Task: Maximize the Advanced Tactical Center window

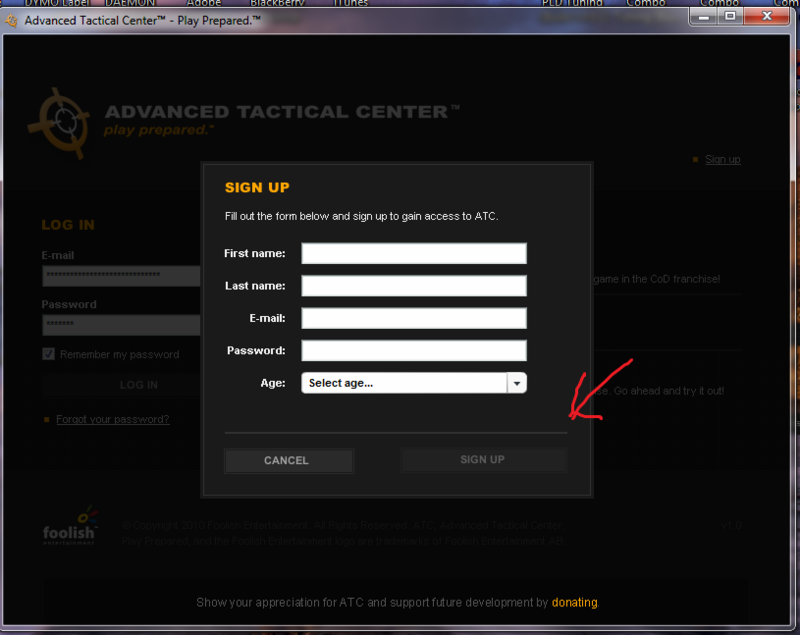Action: point(729,16)
